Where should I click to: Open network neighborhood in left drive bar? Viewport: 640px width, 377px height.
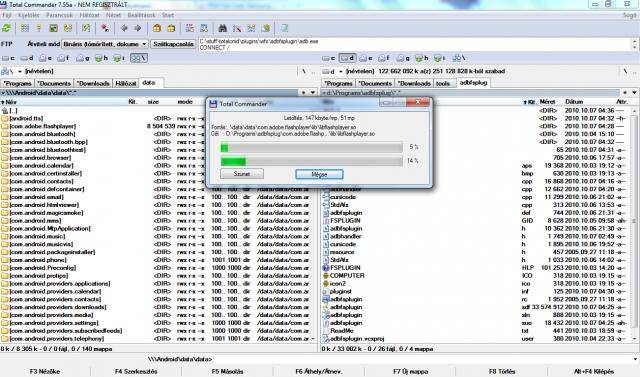[x=138, y=58]
